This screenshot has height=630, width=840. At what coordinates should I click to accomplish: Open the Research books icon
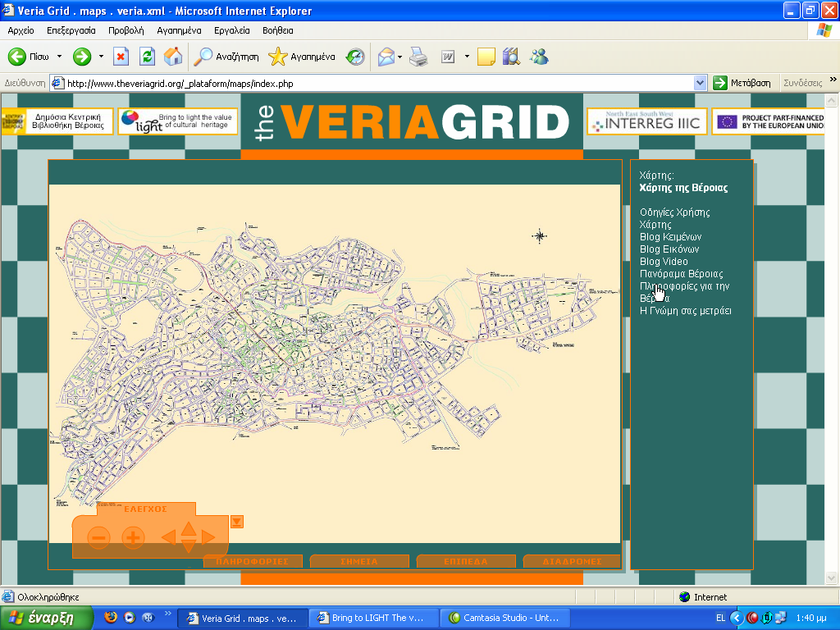click(x=512, y=57)
